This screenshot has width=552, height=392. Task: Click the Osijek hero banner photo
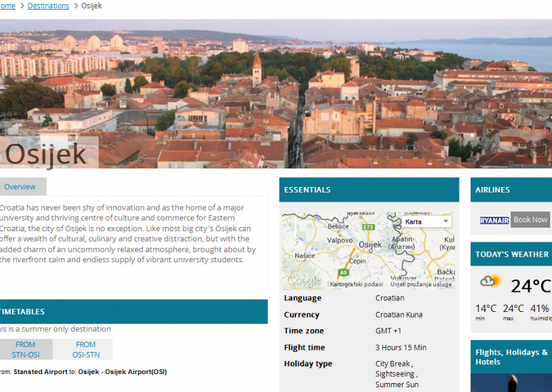click(276, 94)
